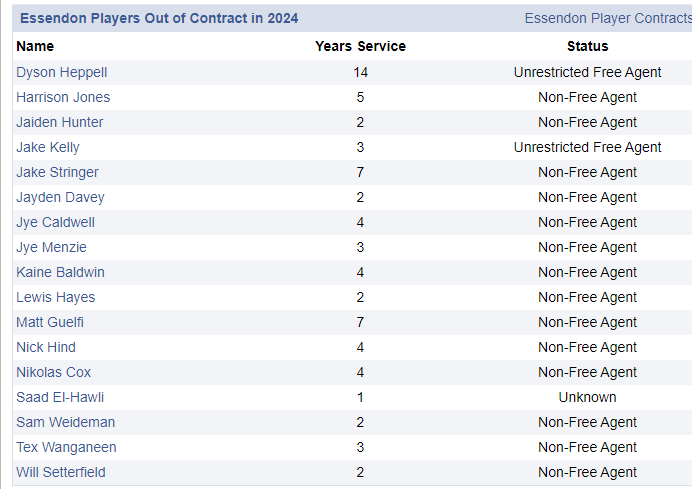Click Lewis Hayes in the table
The image size is (692, 489).
54,297
